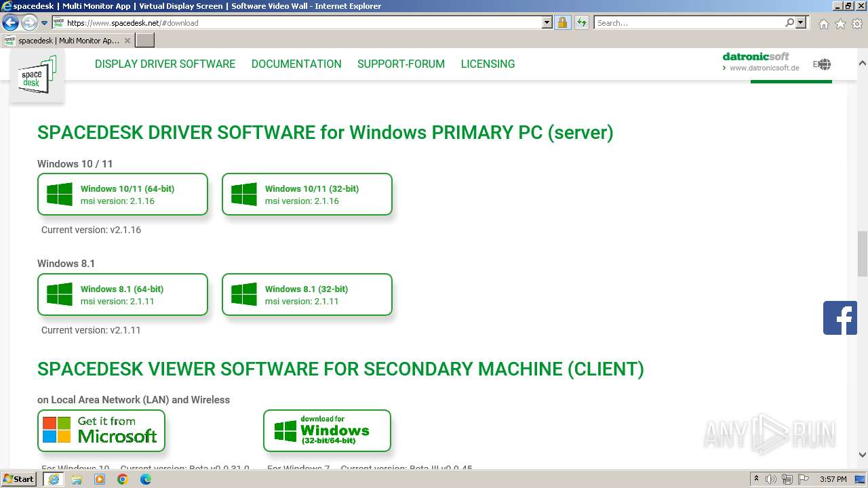Click the search magnifier icon
Image resolution: width=868 pixels, height=488 pixels.
pyautogui.click(x=789, y=23)
